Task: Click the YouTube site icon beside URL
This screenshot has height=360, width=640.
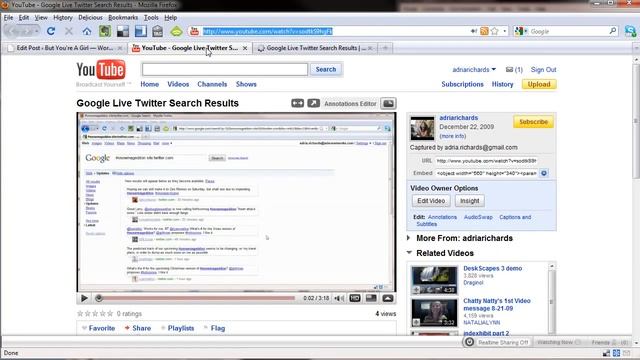Action: 194,31
